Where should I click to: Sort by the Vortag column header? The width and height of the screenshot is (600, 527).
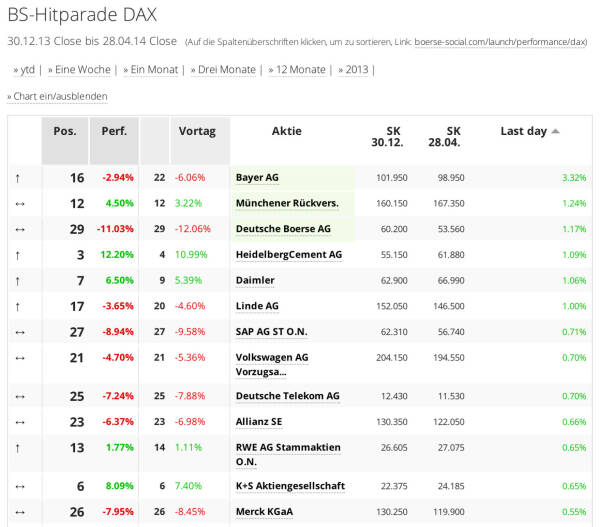click(x=197, y=131)
